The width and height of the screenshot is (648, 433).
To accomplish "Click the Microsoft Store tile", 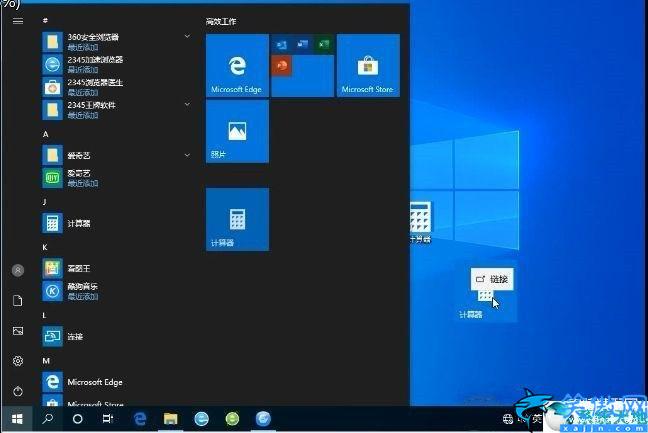I will (x=368, y=66).
